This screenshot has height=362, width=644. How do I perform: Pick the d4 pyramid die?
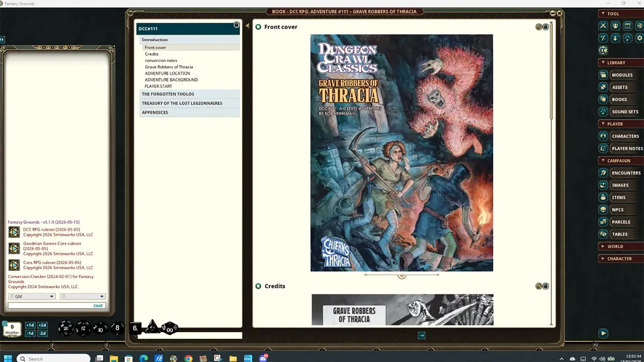coord(152,326)
